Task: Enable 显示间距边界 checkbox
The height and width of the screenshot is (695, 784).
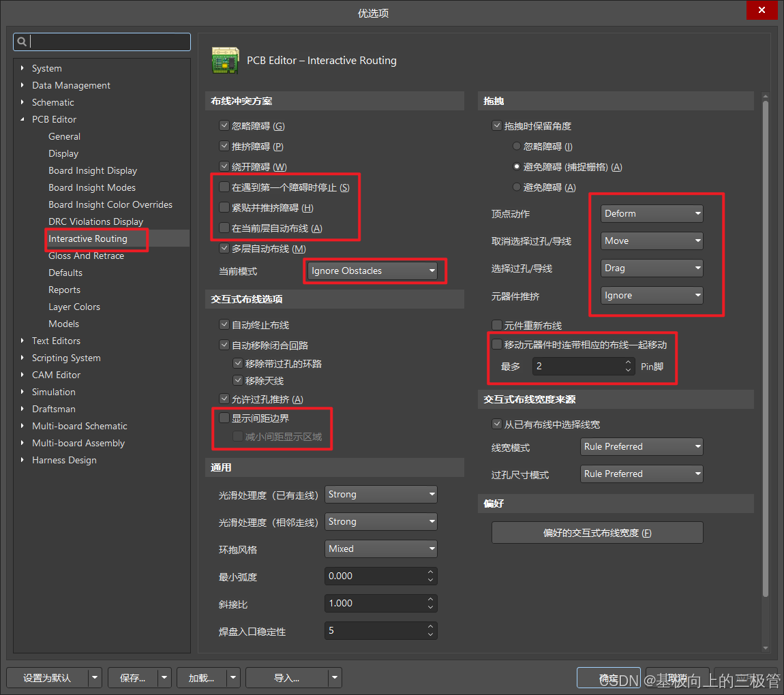Action: pos(224,418)
